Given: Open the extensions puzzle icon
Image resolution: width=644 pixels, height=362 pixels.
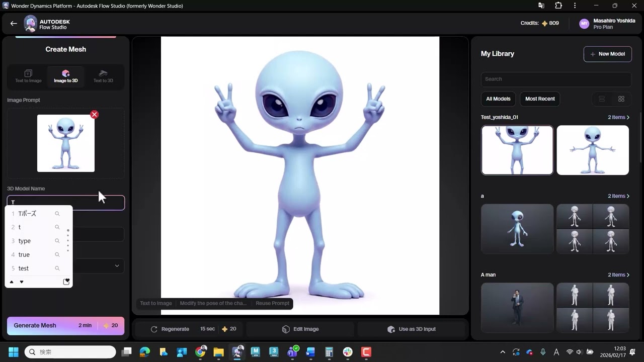Looking at the screenshot, I should [558, 6].
